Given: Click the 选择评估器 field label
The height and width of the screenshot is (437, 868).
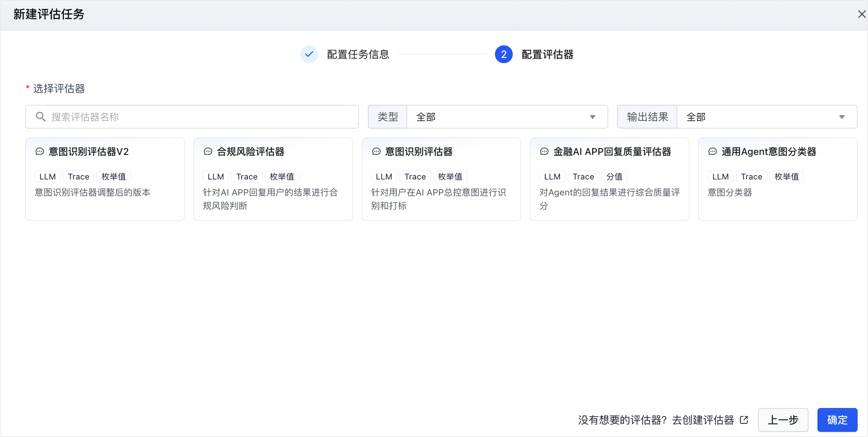Looking at the screenshot, I should click(59, 88).
